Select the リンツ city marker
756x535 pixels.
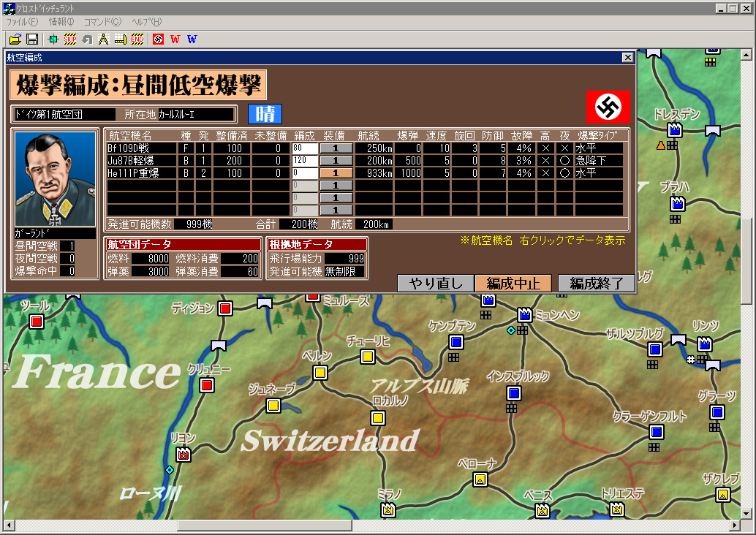click(x=704, y=344)
